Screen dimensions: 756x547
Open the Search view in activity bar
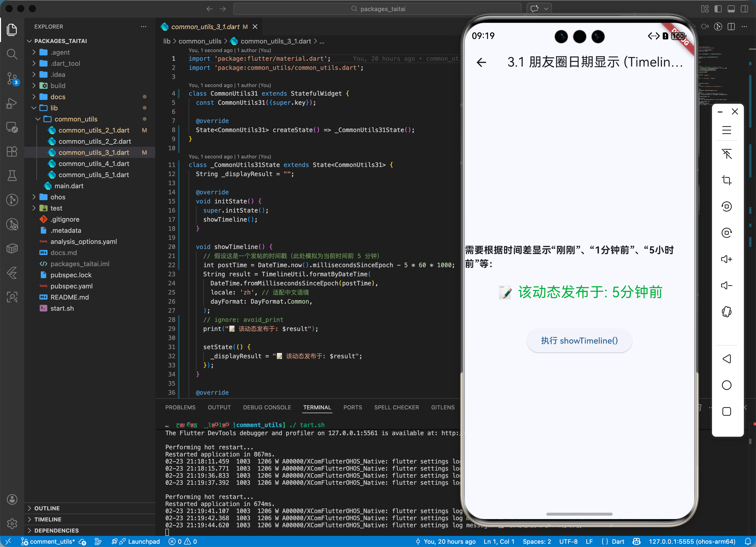12,54
